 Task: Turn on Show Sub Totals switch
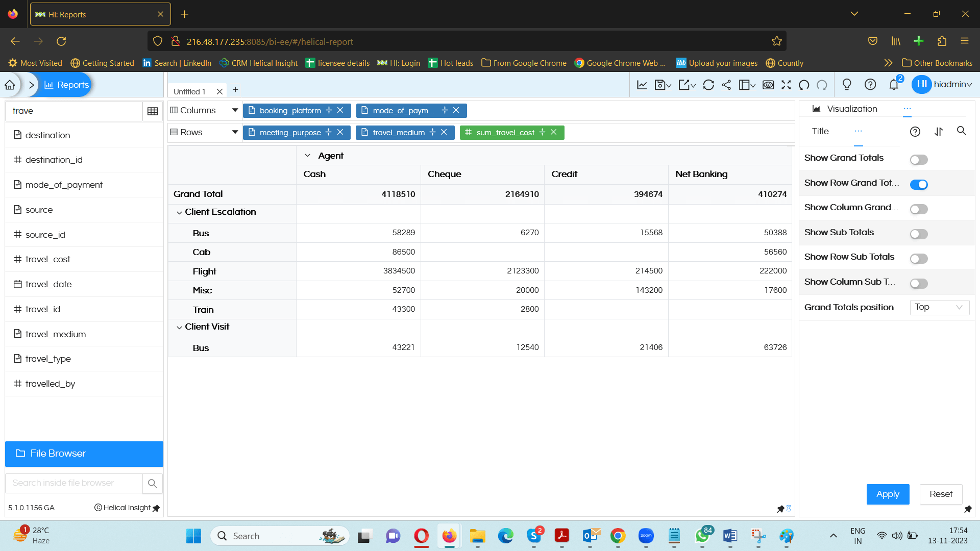pyautogui.click(x=919, y=234)
